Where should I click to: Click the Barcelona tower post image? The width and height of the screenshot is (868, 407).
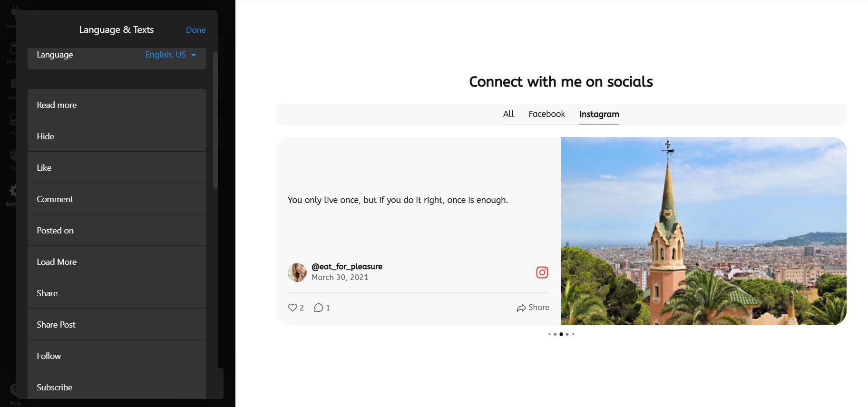coord(703,231)
